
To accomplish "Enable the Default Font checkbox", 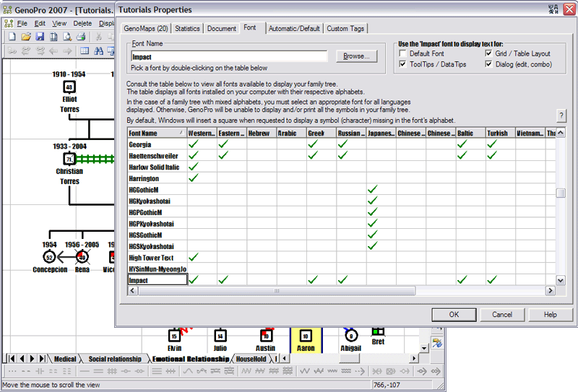I will pyautogui.click(x=403, y=53).
